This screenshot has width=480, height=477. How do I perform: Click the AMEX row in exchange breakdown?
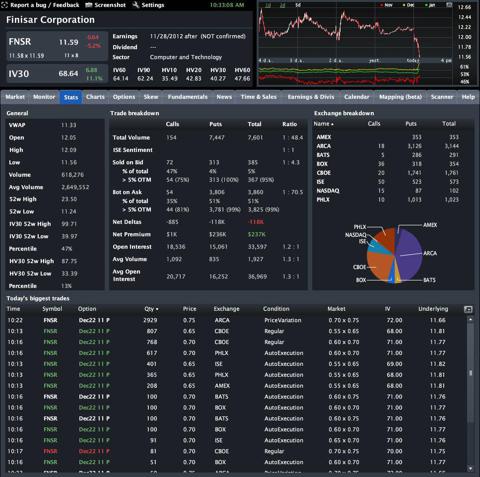pyautogui.click(x=393, y=137)
